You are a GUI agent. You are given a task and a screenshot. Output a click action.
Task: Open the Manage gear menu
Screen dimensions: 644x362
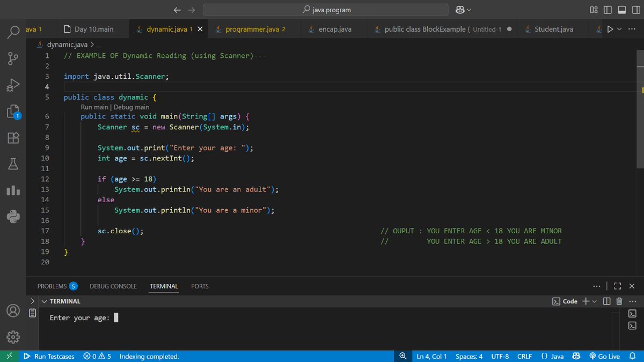(13, 337)
